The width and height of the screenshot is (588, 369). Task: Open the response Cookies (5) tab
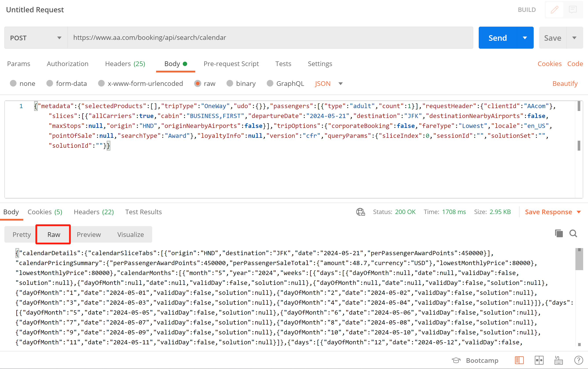coord(45,212)
